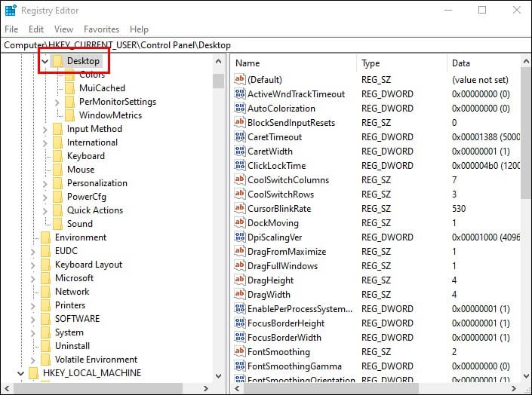Expand the EUDC key
This screenshot has height=395, width=532.
pyautogui.click(x=32, y=251)
